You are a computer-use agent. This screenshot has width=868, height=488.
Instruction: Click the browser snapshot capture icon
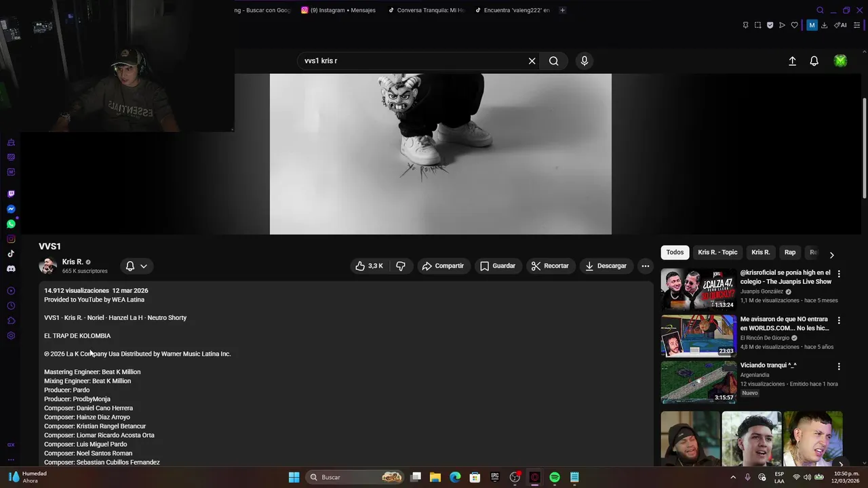point(757,25)
